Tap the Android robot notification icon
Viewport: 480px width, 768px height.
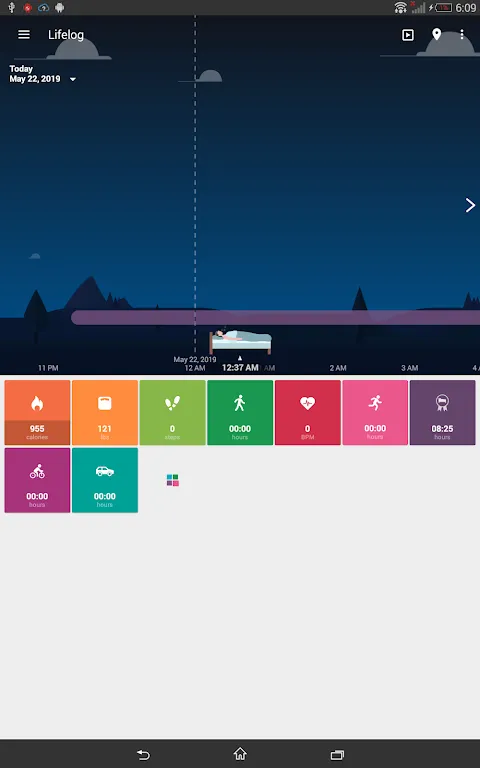point(60,7)
